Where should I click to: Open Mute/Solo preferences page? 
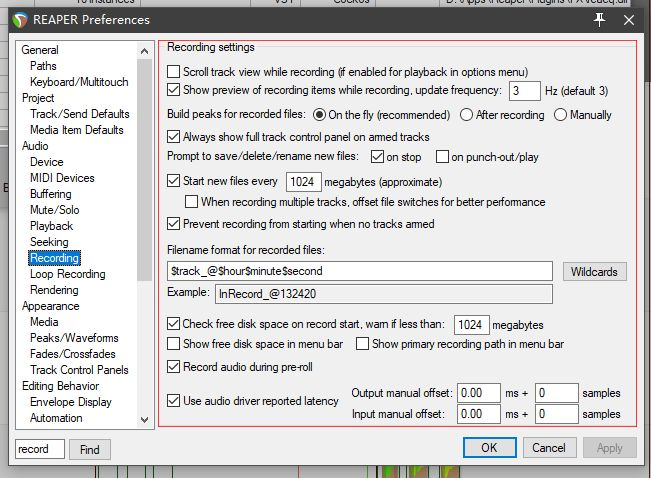click(54, 210)
